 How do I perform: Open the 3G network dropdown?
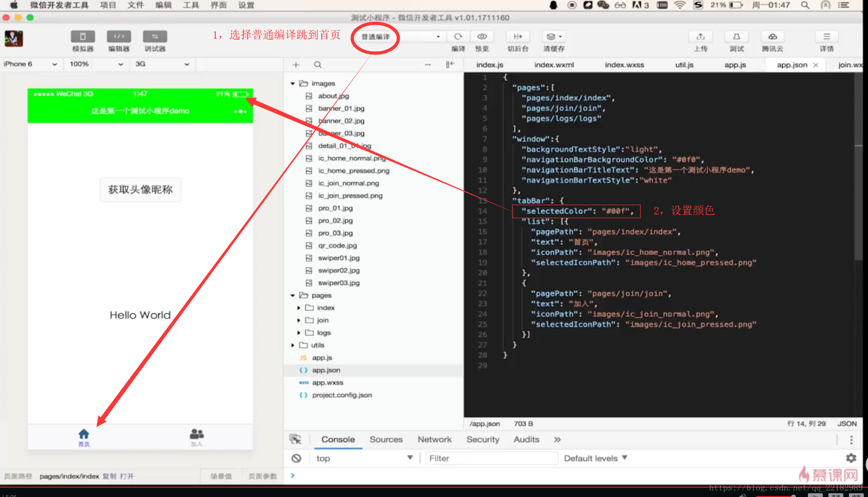click(162, 64)
